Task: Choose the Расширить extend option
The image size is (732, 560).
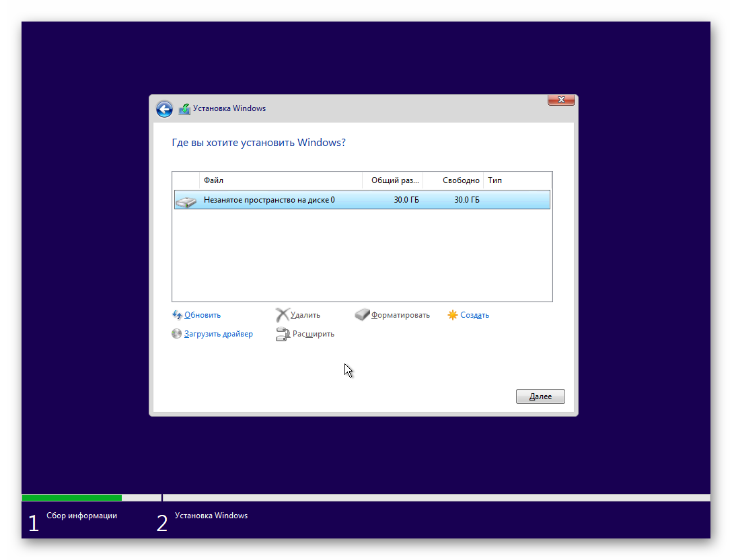Action: point(314,334)
